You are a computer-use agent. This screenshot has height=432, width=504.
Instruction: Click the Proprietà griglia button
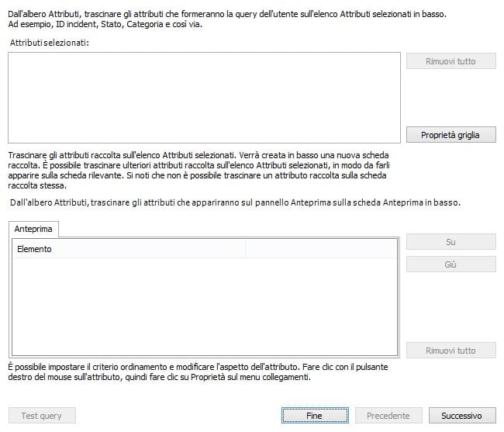(450, 135)
